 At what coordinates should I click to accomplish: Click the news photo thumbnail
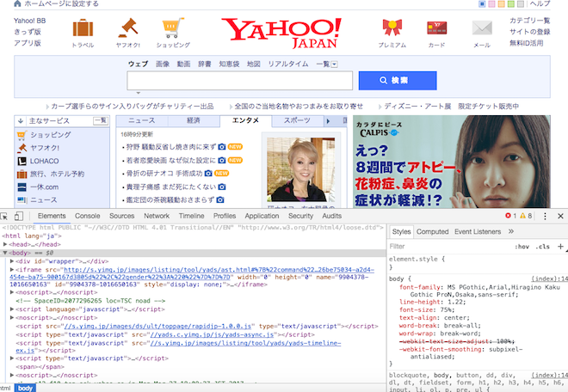(300, 169)
